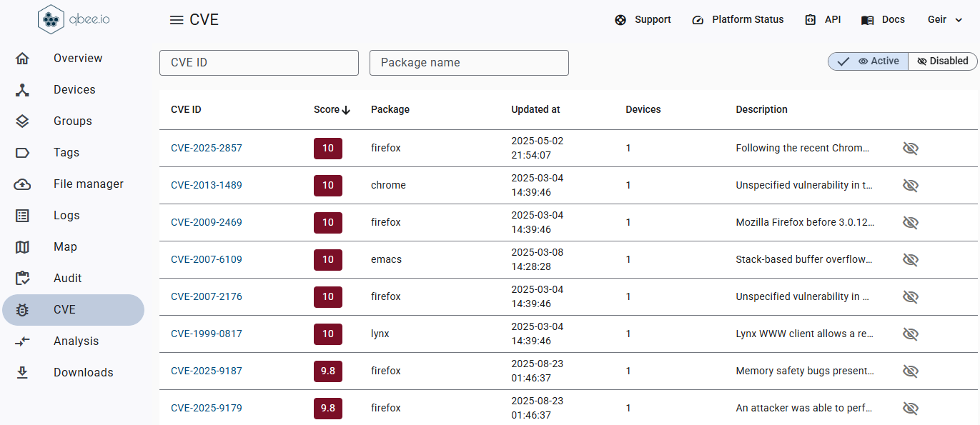
Task: Click the 'chrome' package cell
Action: 388,186
